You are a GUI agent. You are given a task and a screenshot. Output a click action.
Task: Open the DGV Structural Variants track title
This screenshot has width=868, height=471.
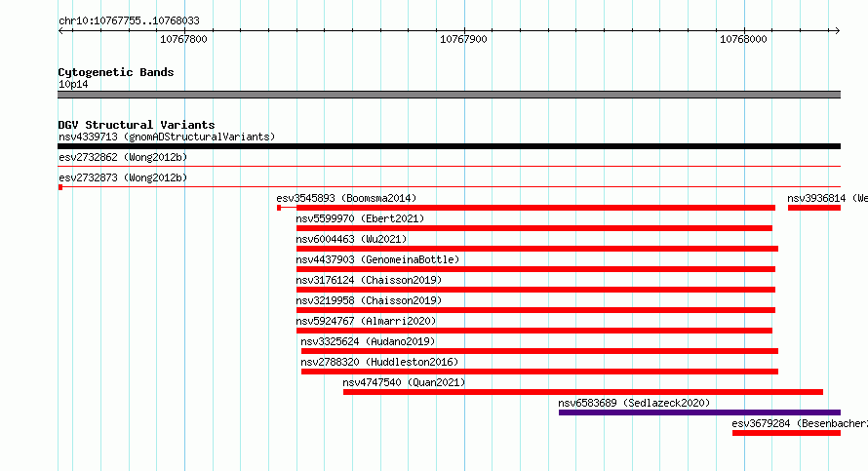tap(137, 125)
